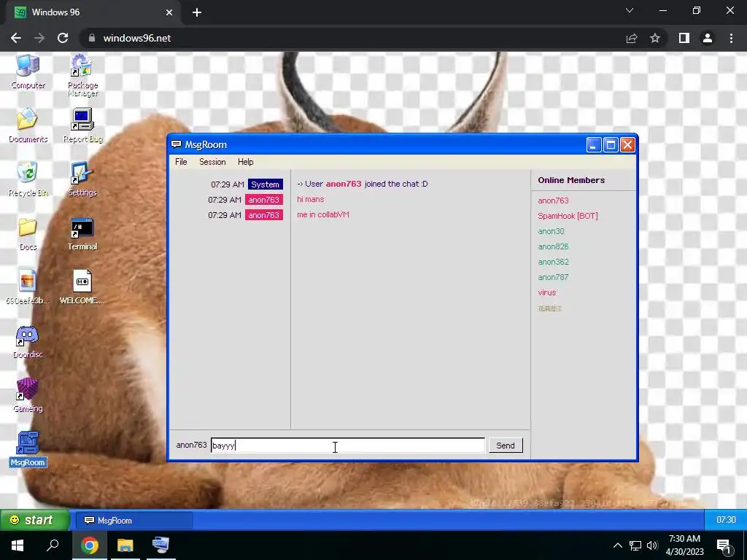Open the Settings desktop shortcut
Viewport: 747px width, 560px height.
(x=82, y=179)
